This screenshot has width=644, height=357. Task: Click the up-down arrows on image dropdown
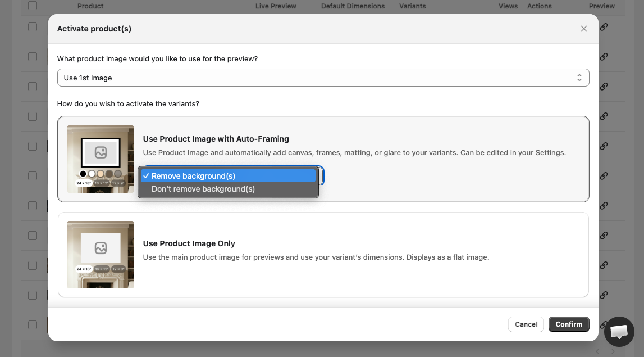coord(579,78)
